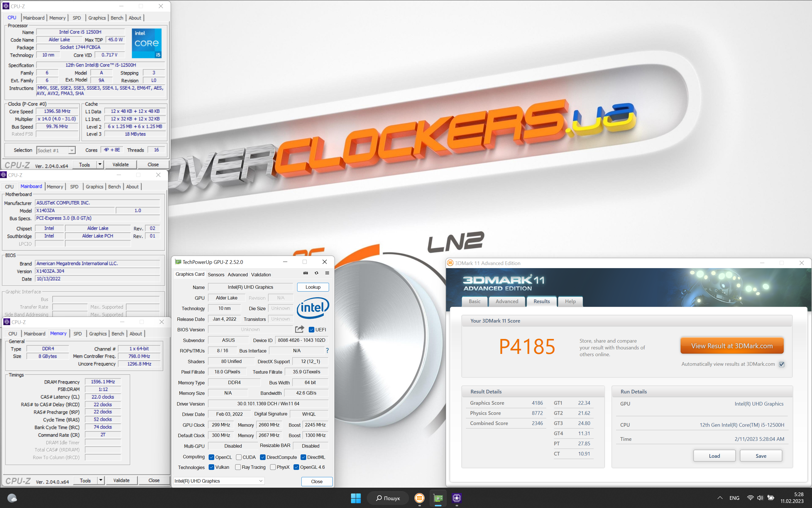Toggle the UEFI checkbox
This screenshot has width=812, height=508.
point(311,330)
